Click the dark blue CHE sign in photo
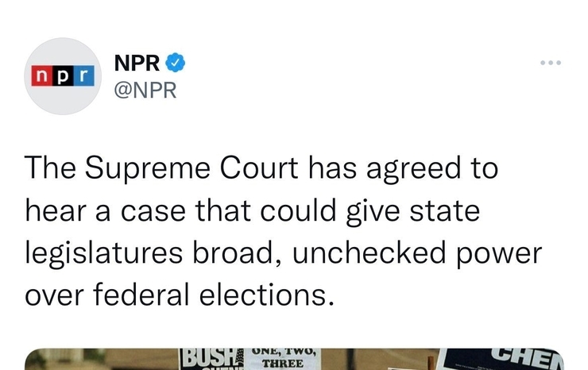Screen dimensions: 588x370 pos(520,357)
